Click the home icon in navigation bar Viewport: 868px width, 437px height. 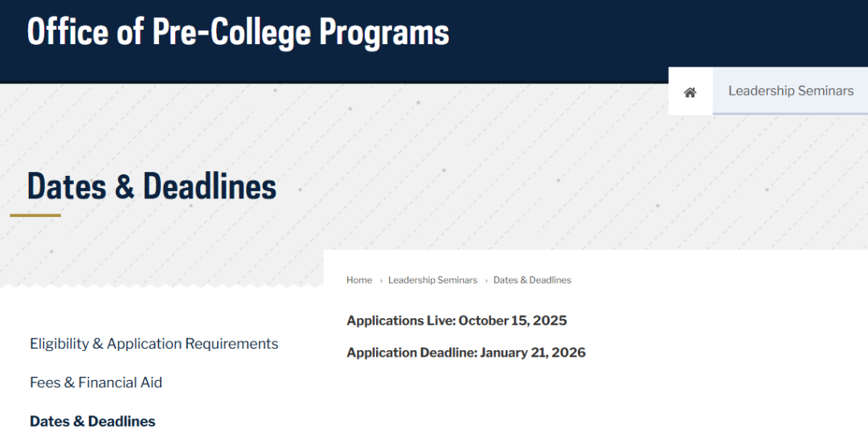pos(690,92)
